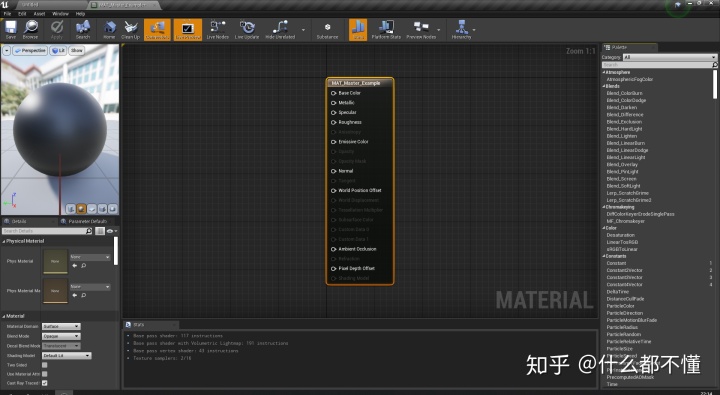Use selected asset for Phys Material Mask

[x=75, y=295]
